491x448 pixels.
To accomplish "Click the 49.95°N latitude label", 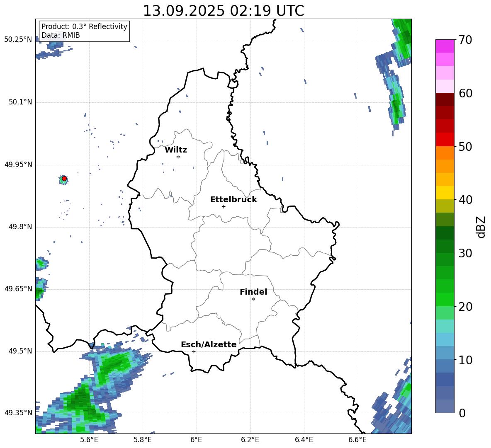I will pyautogui.click(x=18, y=165).
